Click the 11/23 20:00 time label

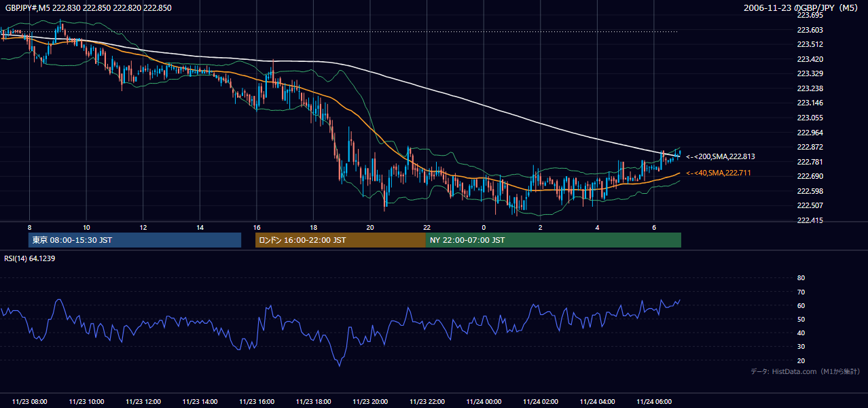pos(370,402)
